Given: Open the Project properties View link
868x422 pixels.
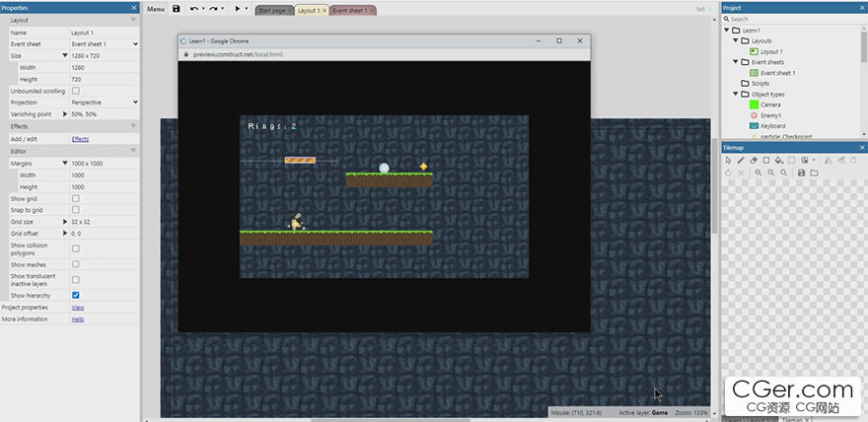Looking at the screenshot, I should click(x=78, y=308).
